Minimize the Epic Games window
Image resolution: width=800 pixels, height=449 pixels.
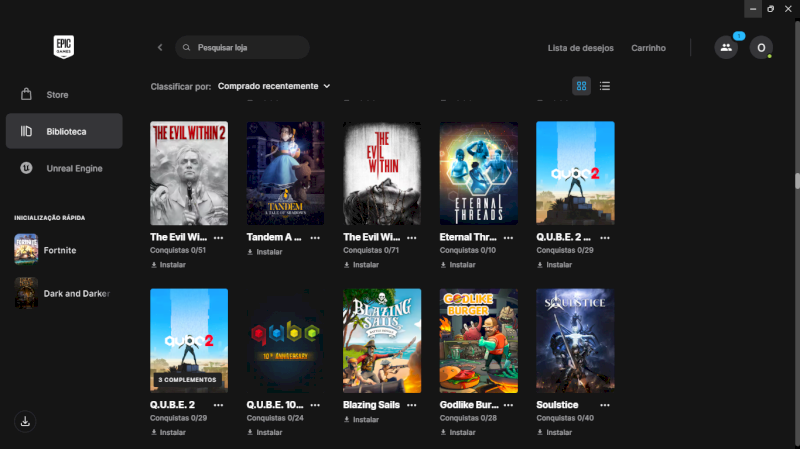(753, 9)
